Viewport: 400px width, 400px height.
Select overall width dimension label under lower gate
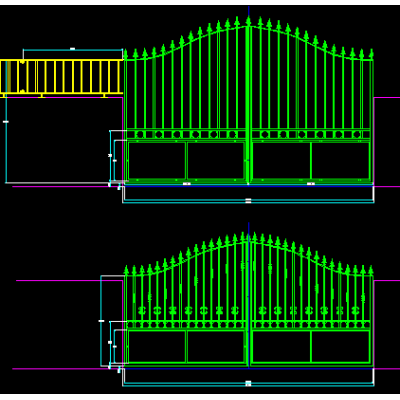(x=248, y=383)
